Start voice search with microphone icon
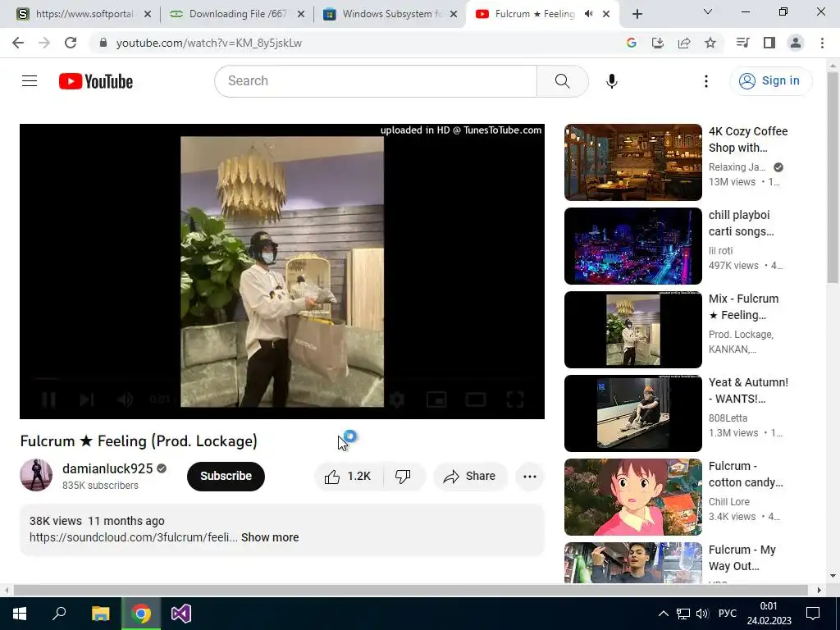 click(x=612, y=81)
